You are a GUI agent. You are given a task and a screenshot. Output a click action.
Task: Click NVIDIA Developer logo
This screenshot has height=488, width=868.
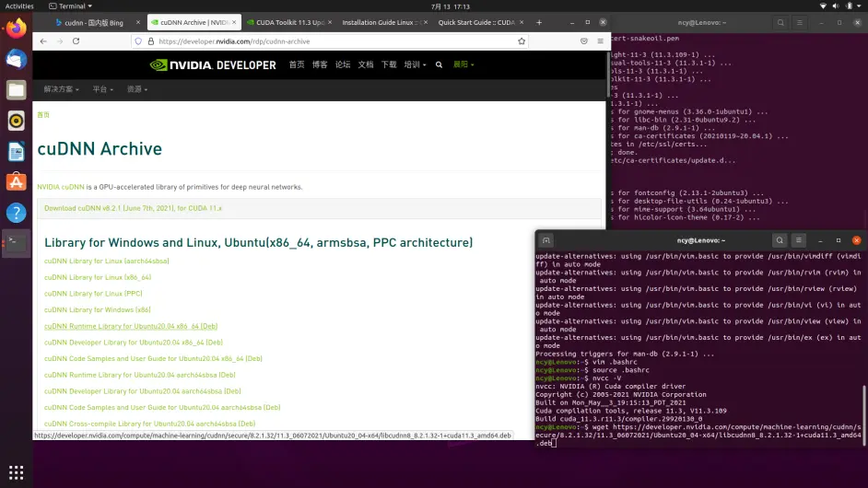coord(213,64)
